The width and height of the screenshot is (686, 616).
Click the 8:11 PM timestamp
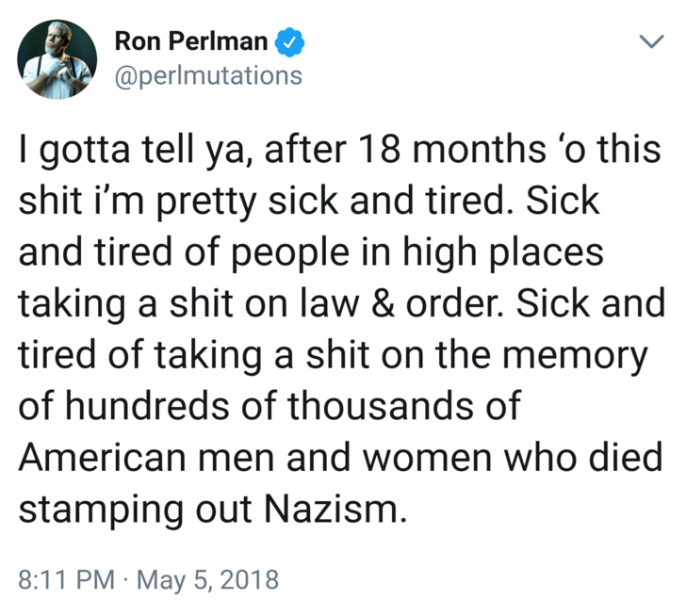pyautogui.click(x=67, y=578)
